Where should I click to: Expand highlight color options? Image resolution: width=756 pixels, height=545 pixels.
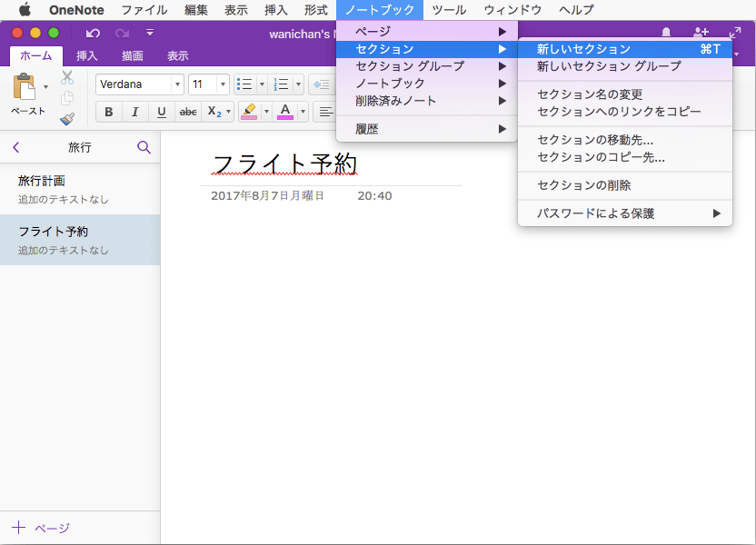(x=266, y=112)
